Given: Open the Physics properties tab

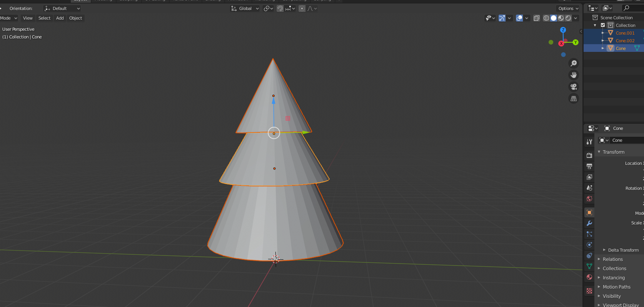Looking at the screenshot, I should pos(589,245).
